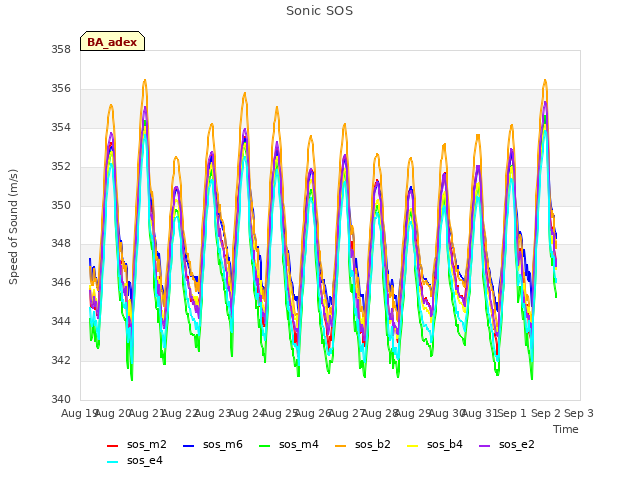Click the green sos_m4 legend swatch
The width and height of the screenshot is (640, 480).
(x=264, y=446)
